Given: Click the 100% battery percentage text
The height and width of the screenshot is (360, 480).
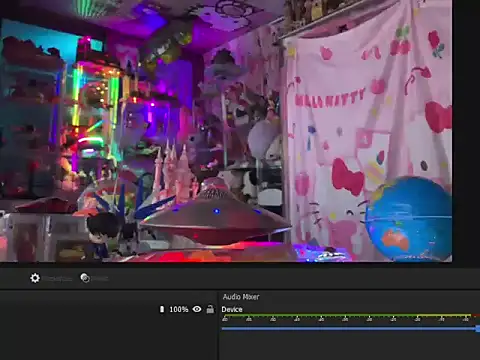Looking at the screenshot, I should point(179,309).
